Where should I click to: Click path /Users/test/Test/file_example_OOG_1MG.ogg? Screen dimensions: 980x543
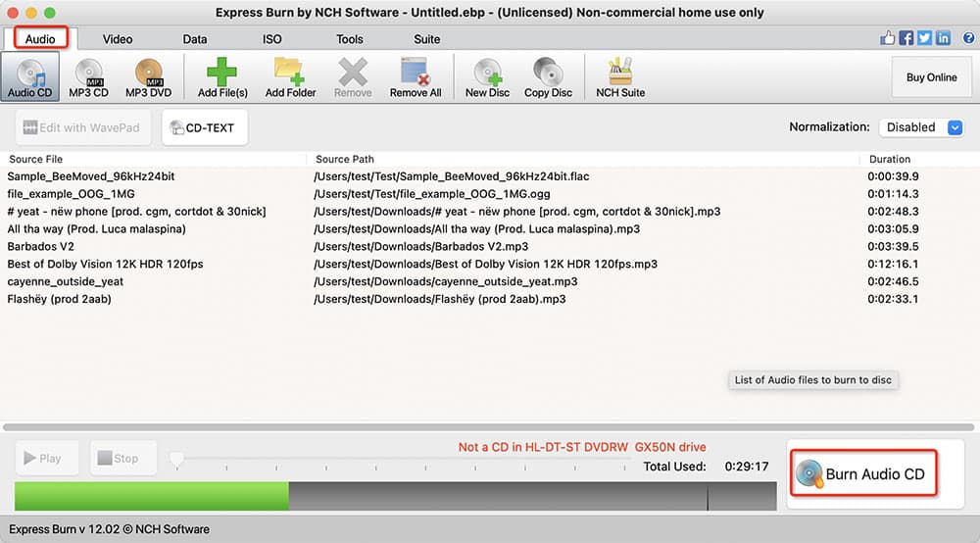(x=432, y=194)
